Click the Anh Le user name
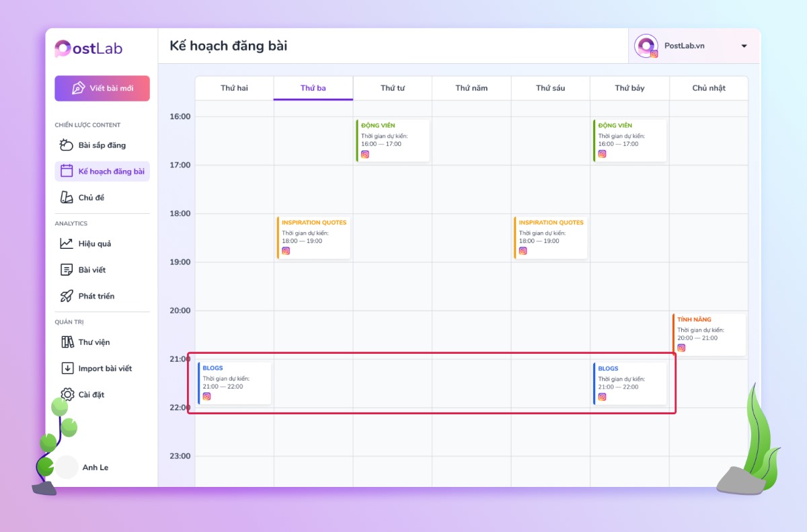This screenshot has width=807, height=532. 95,467
